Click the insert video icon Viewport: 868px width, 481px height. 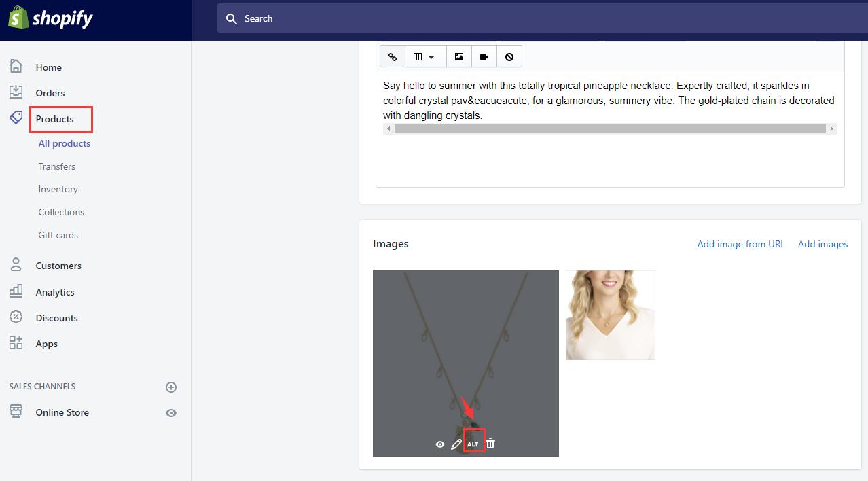click(x=484, y=56)
